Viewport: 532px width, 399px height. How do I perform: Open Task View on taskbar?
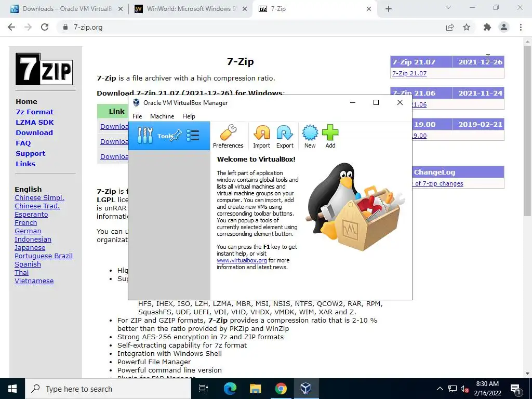click(x=204, y=389)
